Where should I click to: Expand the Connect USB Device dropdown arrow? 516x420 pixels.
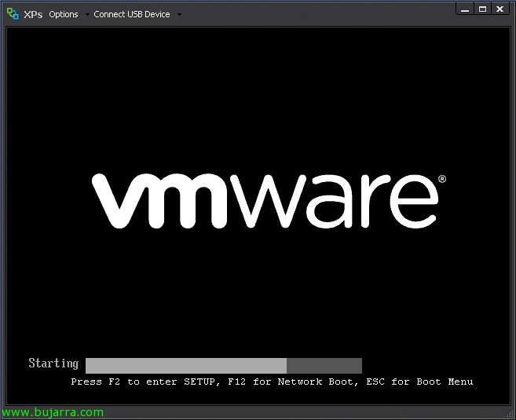tap(179, 14)
